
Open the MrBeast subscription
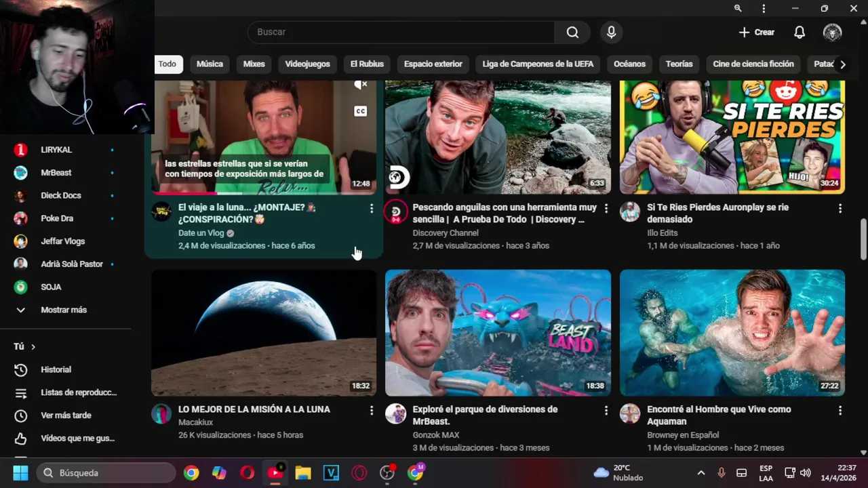64,173
